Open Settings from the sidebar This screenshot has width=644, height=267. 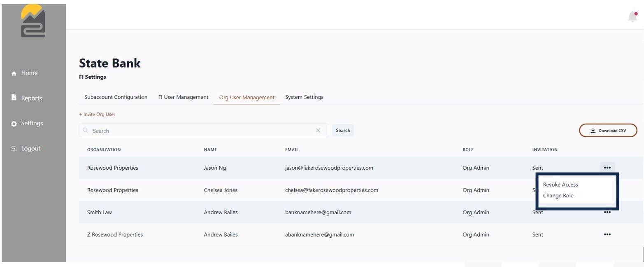pyautogui.click(x=27, y=123)
